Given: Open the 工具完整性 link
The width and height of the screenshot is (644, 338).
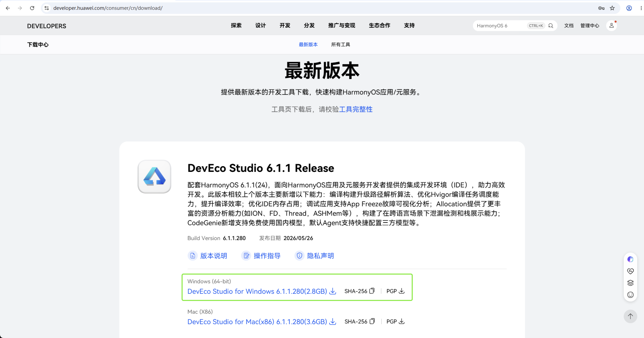Looking at the screenshot, I should click(x=356, y=109).
